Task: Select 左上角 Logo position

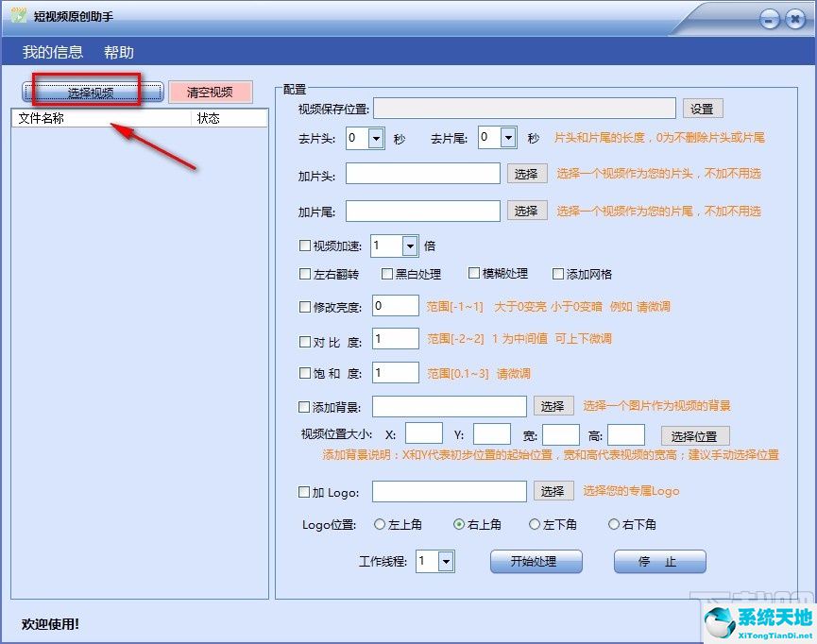Action: tap(380, 524)
